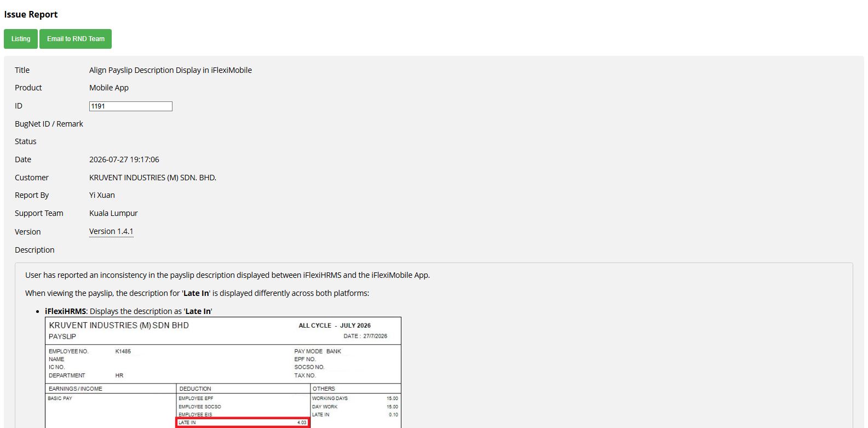Click 'PAY MODE BANK' in the payslip

point(318,351)
